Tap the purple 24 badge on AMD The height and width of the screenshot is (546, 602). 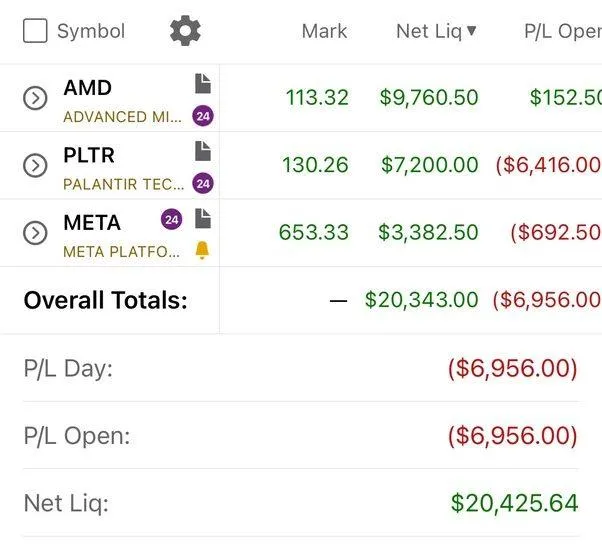coord(203,116)
